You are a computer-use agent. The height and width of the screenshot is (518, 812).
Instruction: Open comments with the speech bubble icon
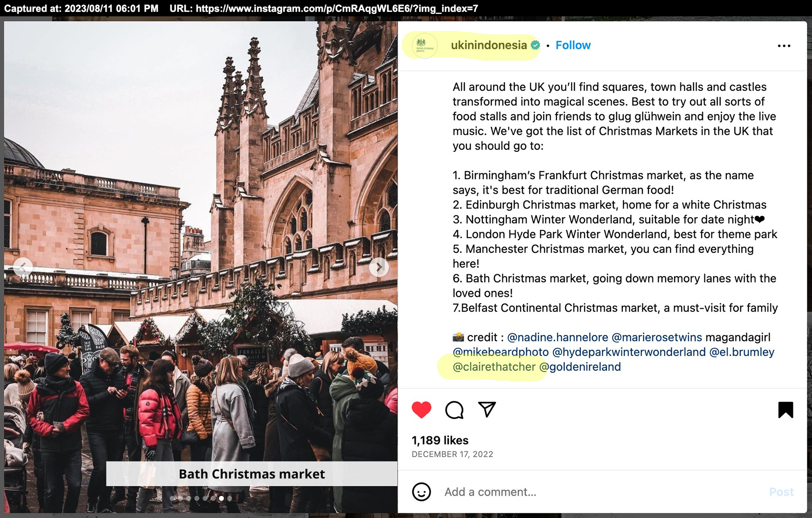[x=454, y=409]
